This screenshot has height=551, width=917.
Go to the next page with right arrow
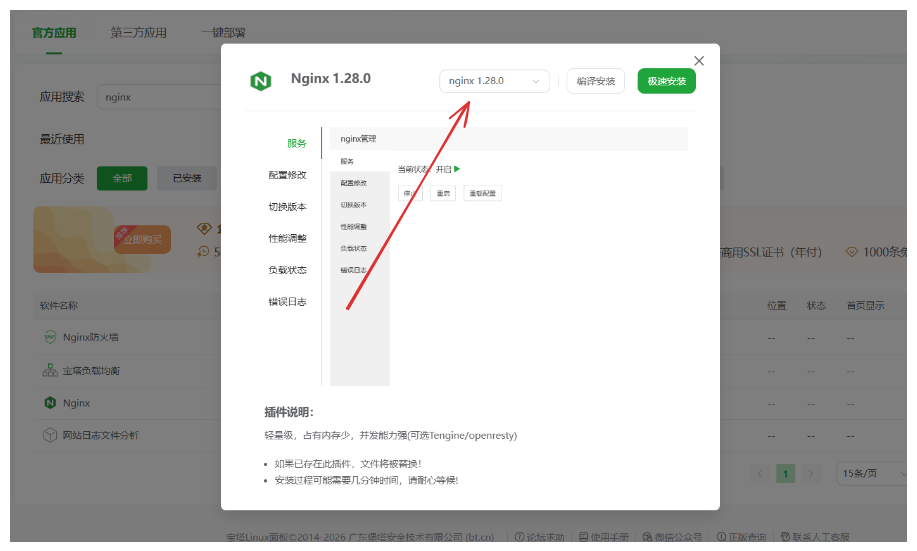pyautogui.click(x=811, y=473)
